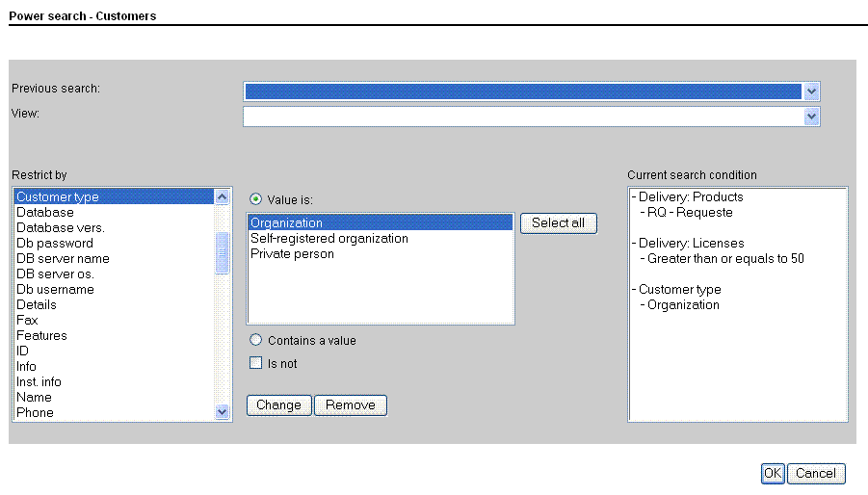Image resolution: width=868 pixels, height=495 pixels.
Task: Select the 'Value is' radio button
Action: [x=256, y=199]
